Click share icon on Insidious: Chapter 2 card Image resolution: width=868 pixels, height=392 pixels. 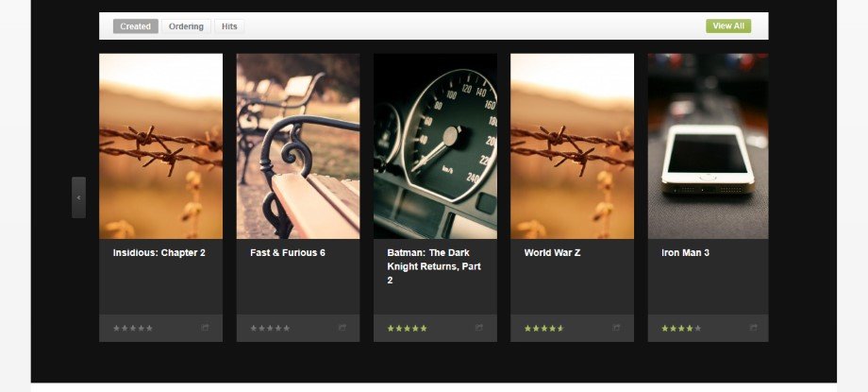tap(205, 328)
